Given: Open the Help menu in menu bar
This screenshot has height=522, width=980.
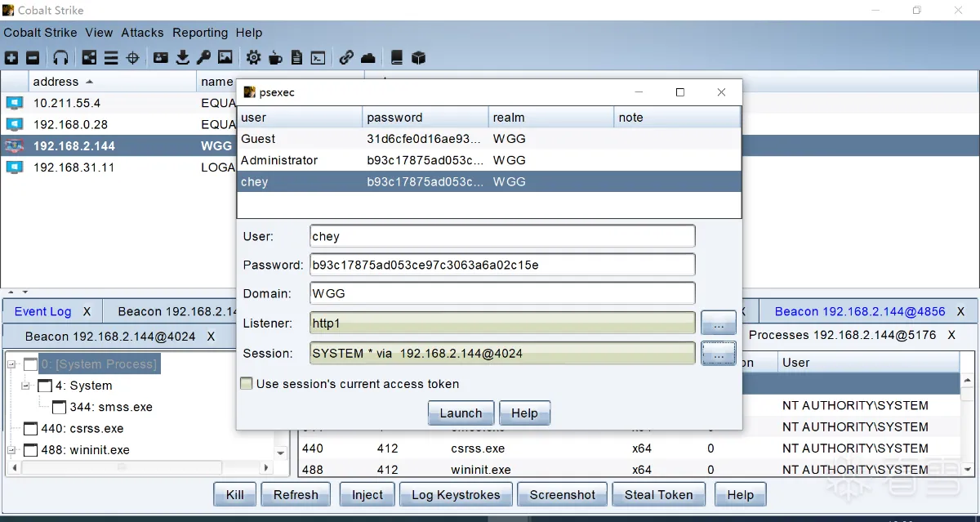Looking at the screenshot, I should [x=249, y=33].
